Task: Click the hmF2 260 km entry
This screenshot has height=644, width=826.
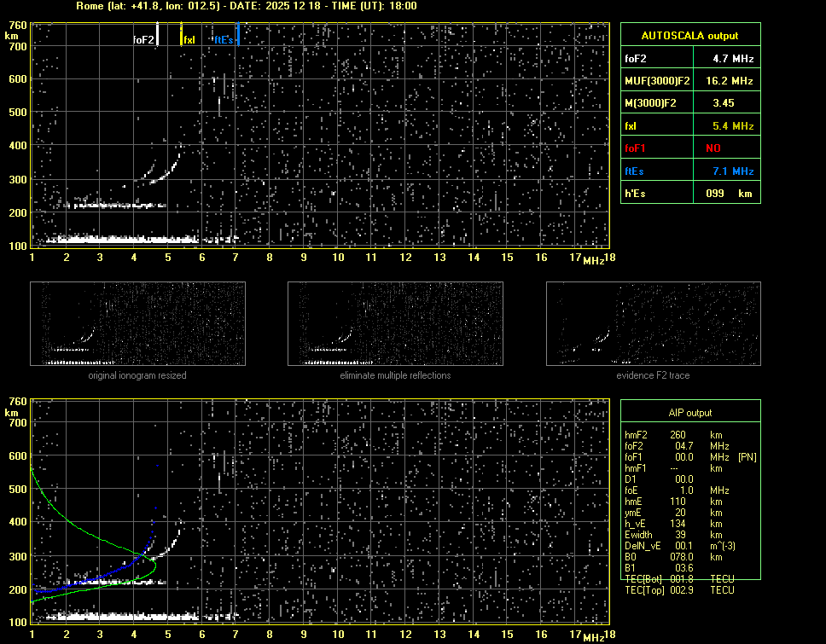Action: 674,435
